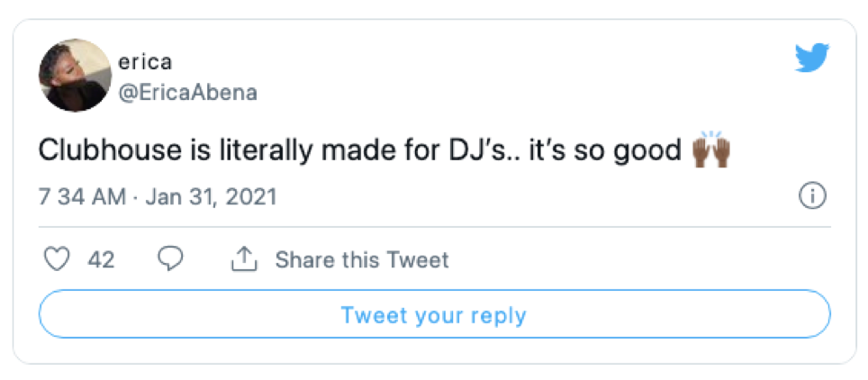This screenshot has height=380, width=868.
Task: Click the "Share this Tweet" label
Action: click(x=362, y=260)
